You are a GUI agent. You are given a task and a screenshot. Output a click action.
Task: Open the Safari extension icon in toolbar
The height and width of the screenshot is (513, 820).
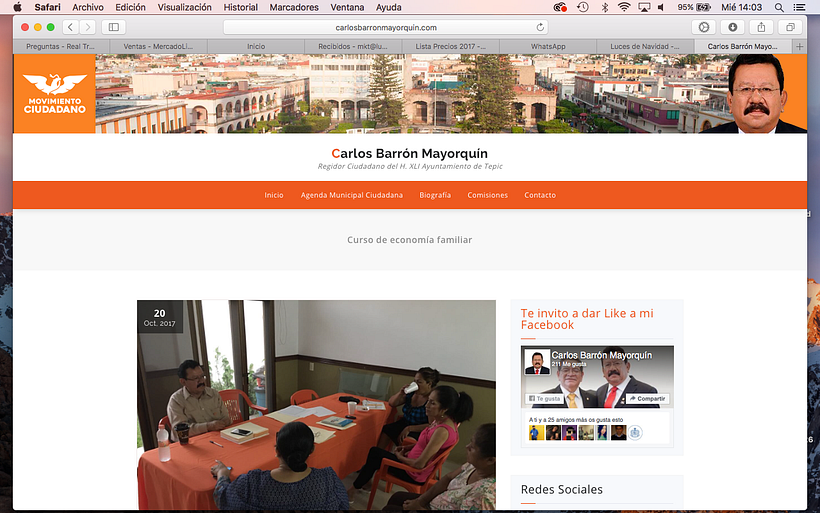pos(704,27)
